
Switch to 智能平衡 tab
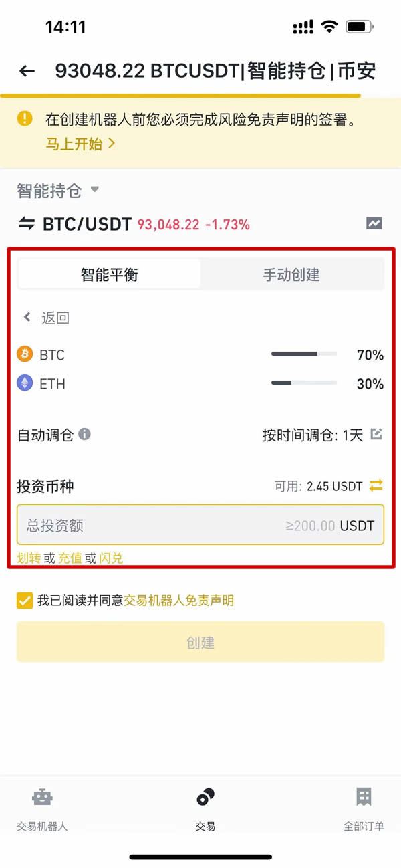click(x=110, y=274)
